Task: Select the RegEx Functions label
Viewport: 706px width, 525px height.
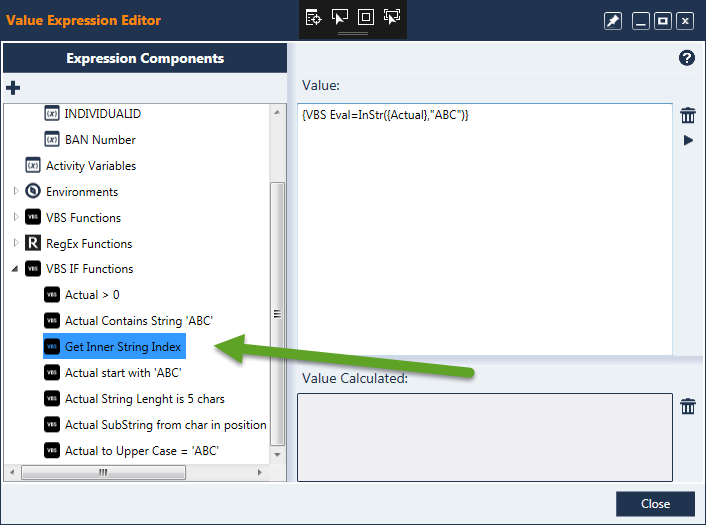Action: (x=89, y=244)
